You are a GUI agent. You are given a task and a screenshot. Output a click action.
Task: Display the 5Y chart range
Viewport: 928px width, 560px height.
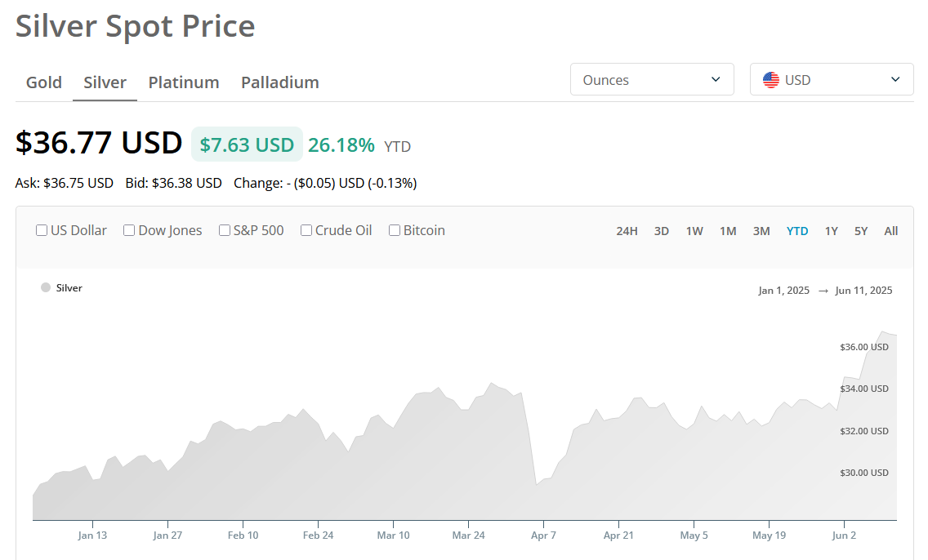[x=861, y=231]
